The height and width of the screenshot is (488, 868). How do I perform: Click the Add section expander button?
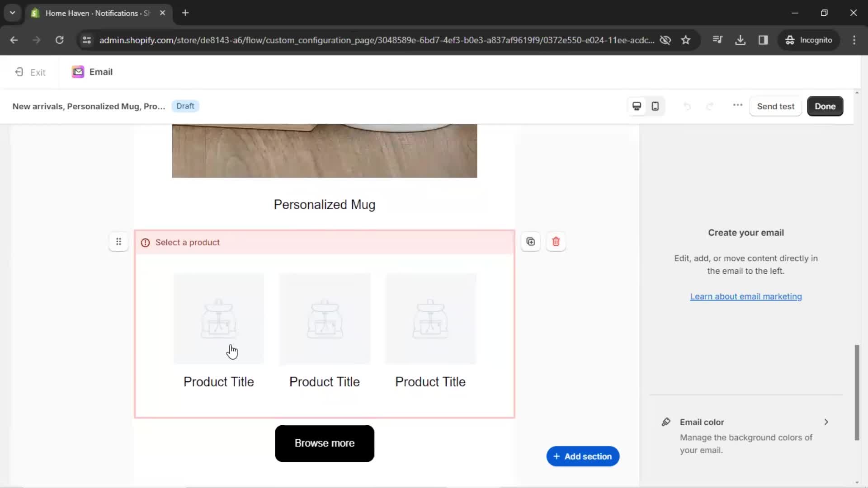point(583,456)
